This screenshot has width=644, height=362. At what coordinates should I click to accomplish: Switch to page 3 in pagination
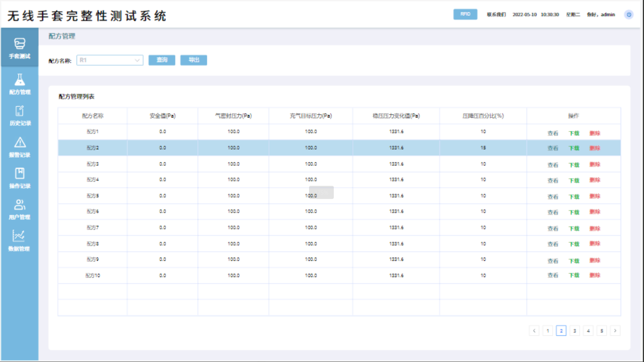(x=575, y=331)
